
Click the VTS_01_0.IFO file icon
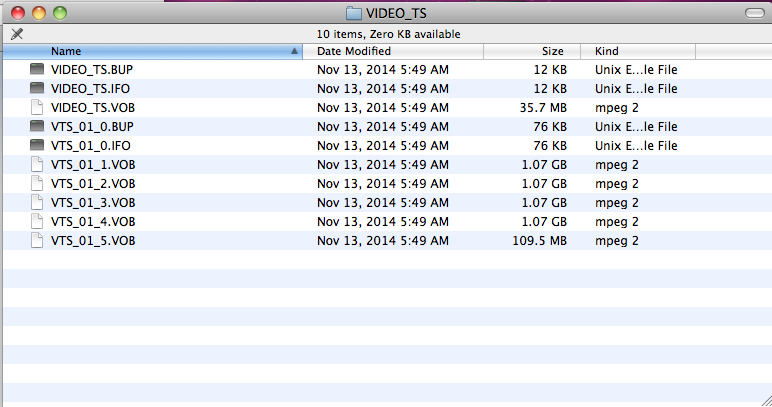tap(37, 146)
